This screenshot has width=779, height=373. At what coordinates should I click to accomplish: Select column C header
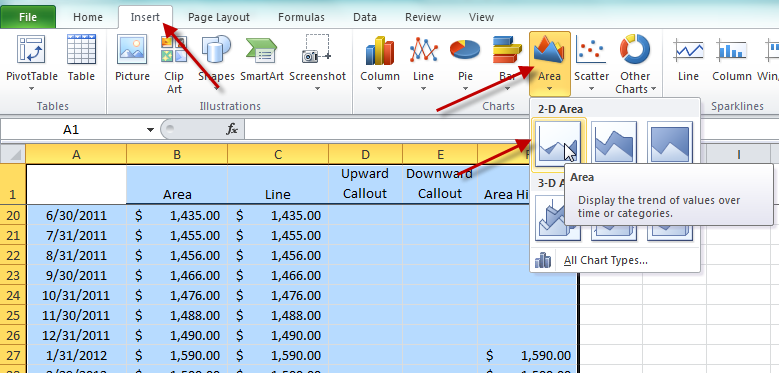pyautogui.click(x=278, y=154)
